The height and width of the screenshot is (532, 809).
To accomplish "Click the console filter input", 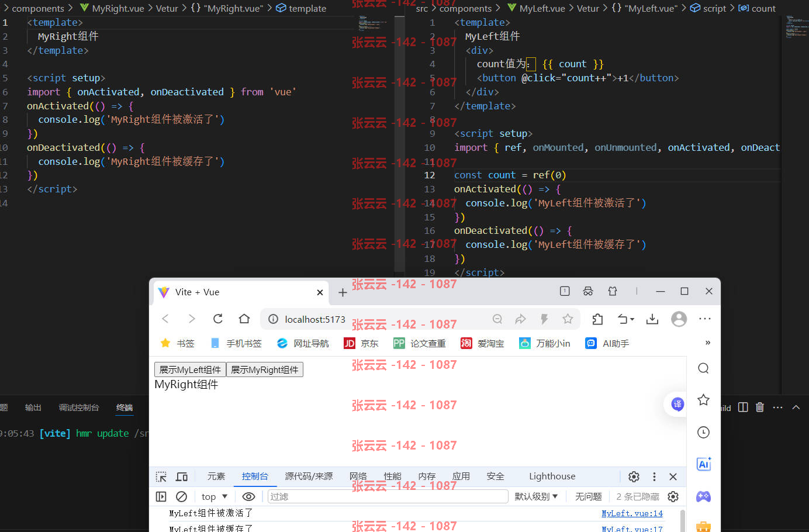I will (388, 496).
